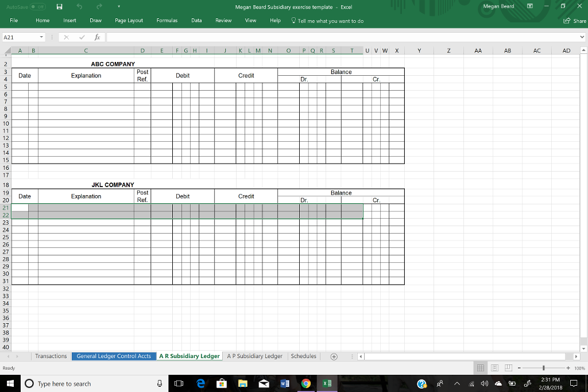Screen dimensions: 588x392
Task: Open the Help ribbon tab
Action: click(275, 21)
